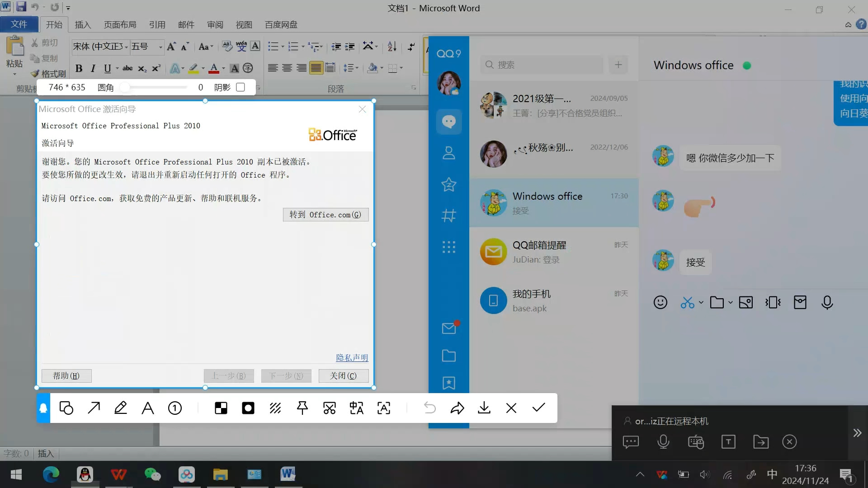Click QQ chat scissors screenshot icon

pyautogui.click(x=688, y=302)
